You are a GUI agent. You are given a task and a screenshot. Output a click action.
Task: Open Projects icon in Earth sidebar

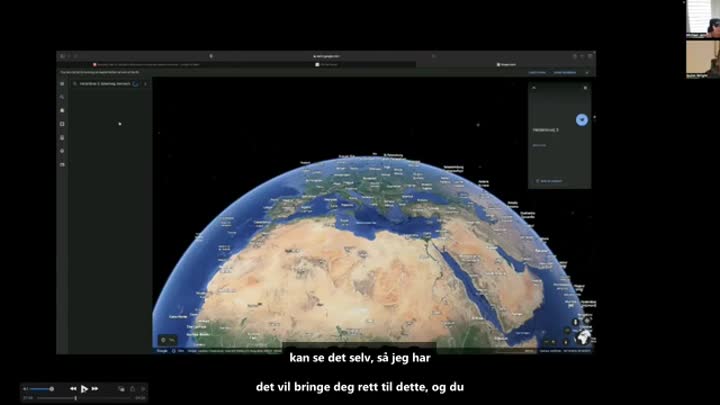tap(62, 138)
